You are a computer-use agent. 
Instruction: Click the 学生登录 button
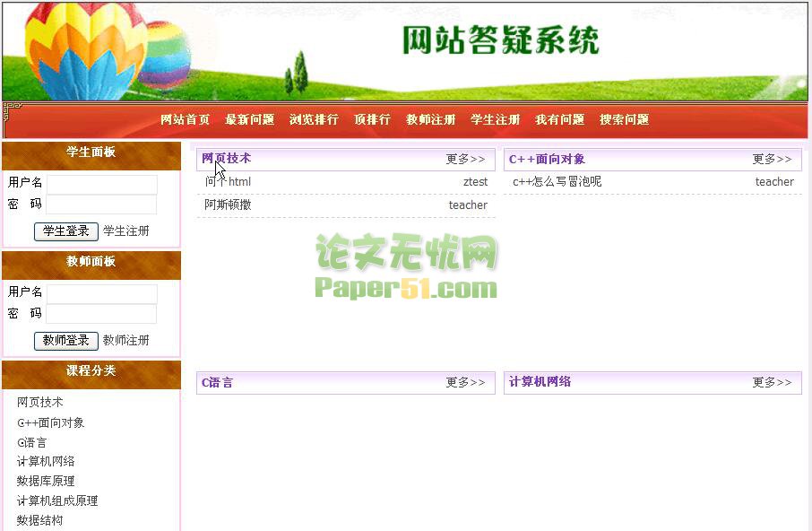tap(65, 231)
